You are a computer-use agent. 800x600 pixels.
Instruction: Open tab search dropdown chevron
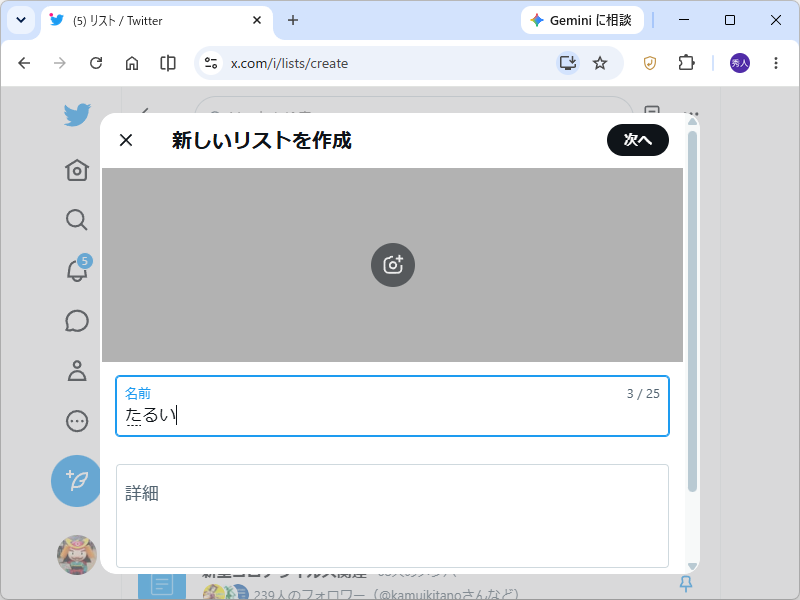tap(21, 20)
